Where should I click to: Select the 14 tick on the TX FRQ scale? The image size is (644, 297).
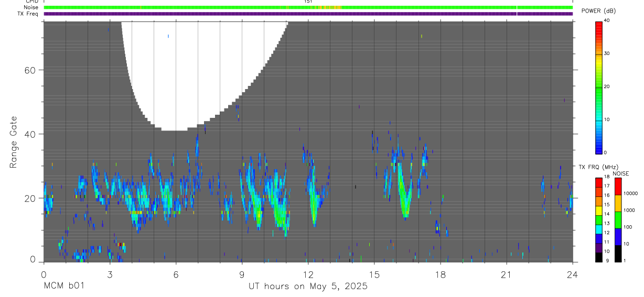click(x=607, y=215)
